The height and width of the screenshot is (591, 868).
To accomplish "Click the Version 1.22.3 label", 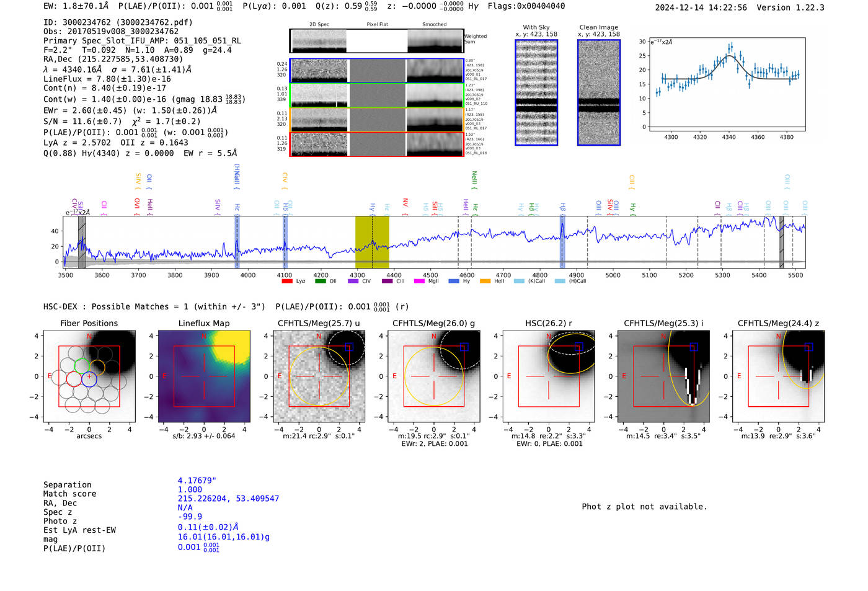I will coord(790,8).
